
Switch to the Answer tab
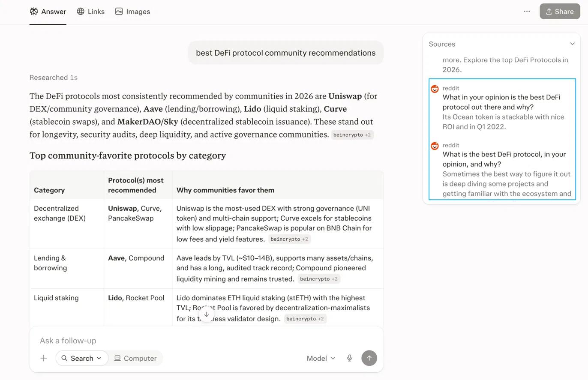tap(48, 12)
